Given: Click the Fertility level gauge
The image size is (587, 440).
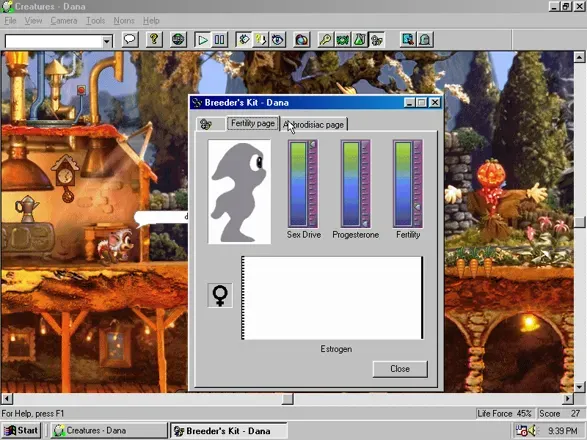Looking at the screenshot, I should pyautogui.click(x=408, y=183).
